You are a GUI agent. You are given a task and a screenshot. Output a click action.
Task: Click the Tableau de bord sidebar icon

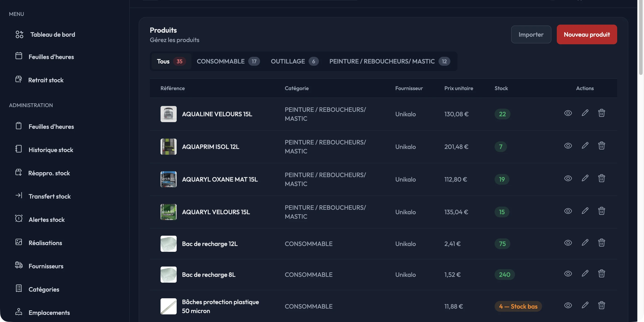(x=19, y=34)
